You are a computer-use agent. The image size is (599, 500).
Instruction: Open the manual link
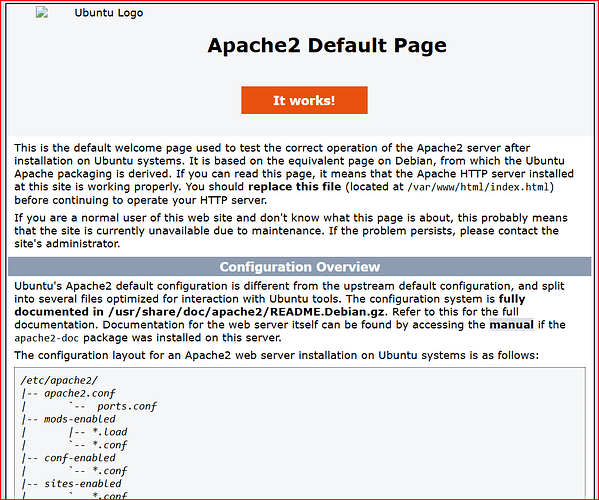[512, 325]
